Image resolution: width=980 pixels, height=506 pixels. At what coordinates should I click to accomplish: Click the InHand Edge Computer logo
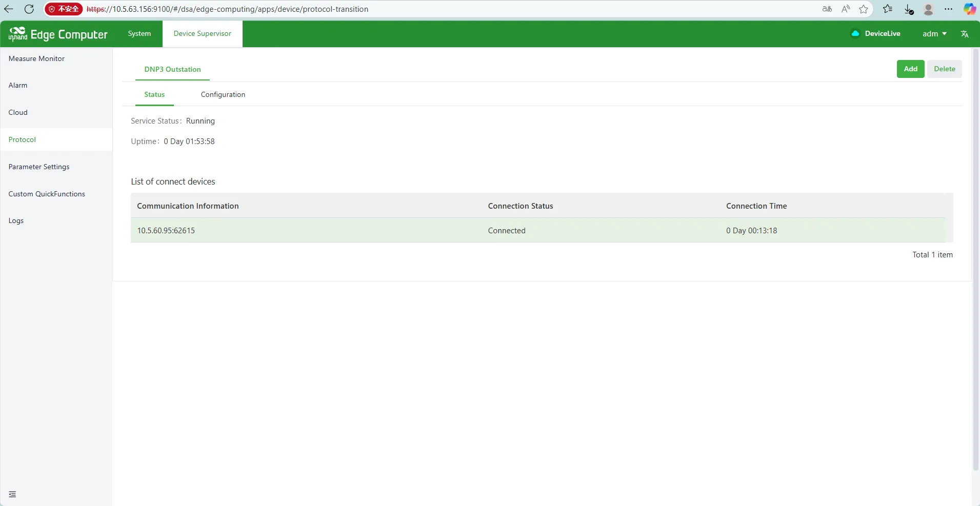(58, 34)
